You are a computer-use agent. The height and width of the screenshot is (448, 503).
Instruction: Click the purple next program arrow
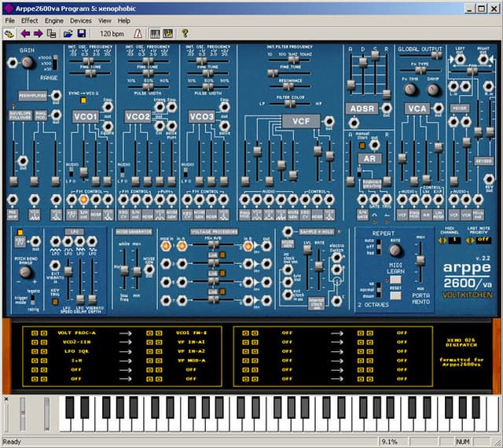click(38, 34)
